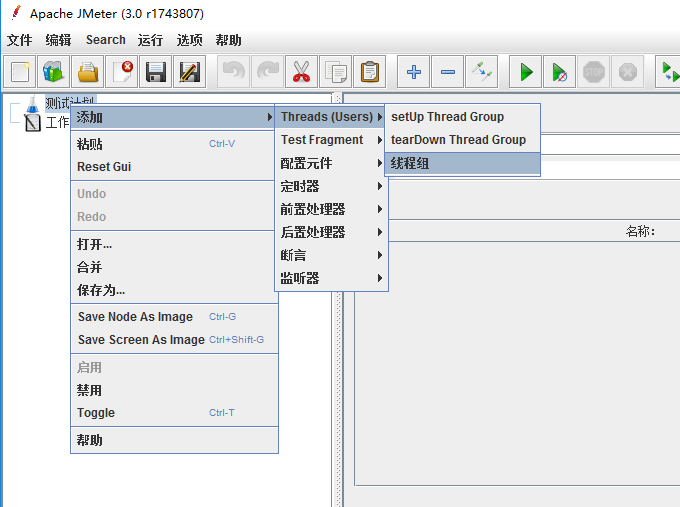Click Redo in context menu
Viewport: 680px width, 507px height.
pos(173,216)
